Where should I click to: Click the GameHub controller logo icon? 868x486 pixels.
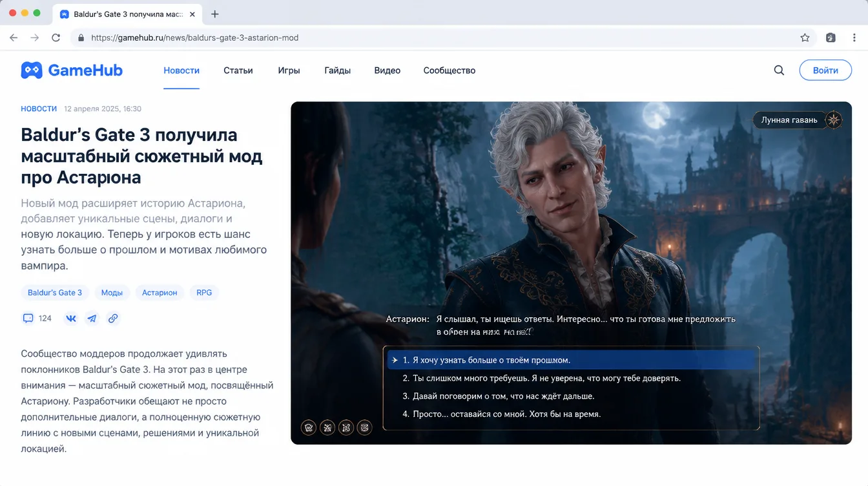pos(32,70)
